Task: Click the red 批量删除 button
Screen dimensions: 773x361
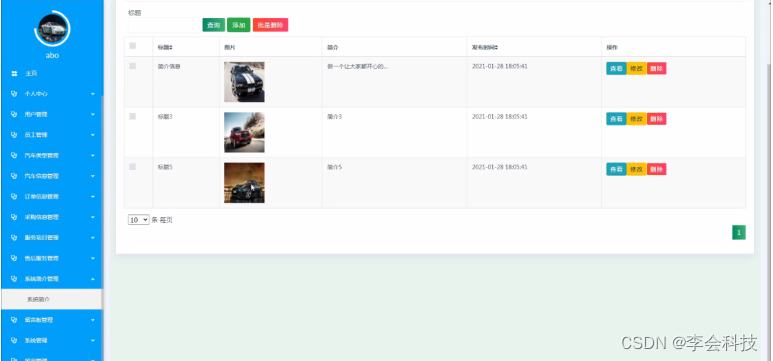Action: coord(270,25)
